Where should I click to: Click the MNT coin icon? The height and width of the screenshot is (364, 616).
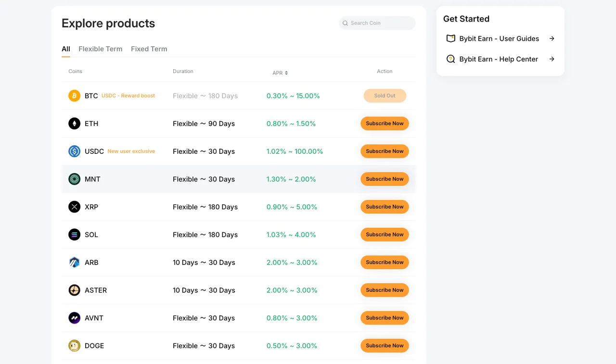pyautogui.click(x=74, y=179)
